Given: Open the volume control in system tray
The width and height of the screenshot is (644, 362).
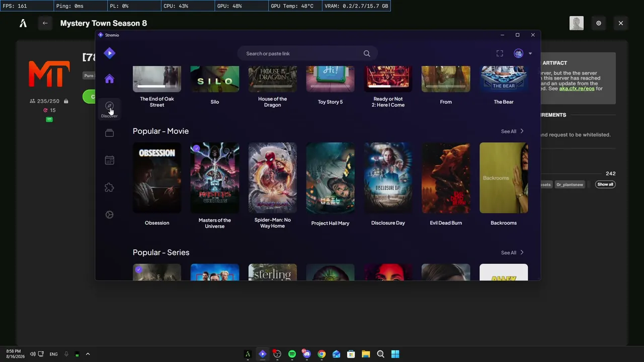Looking at the screenshot, I should click(32, 354).
